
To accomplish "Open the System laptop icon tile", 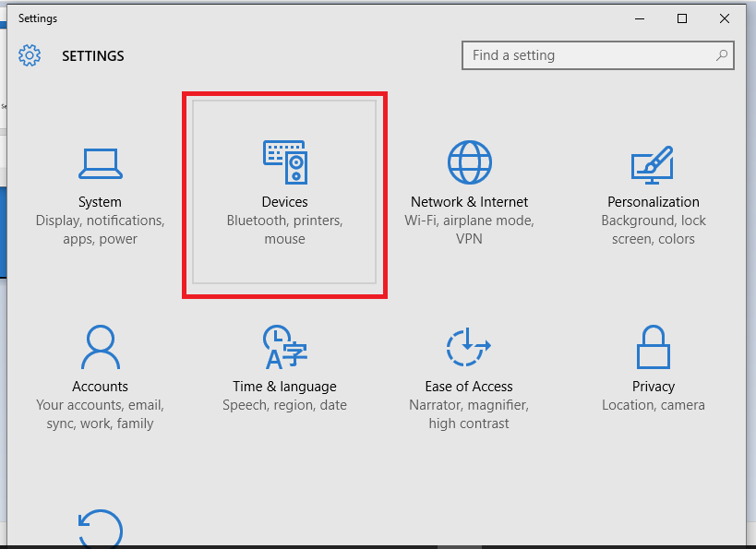I will 101,163.
